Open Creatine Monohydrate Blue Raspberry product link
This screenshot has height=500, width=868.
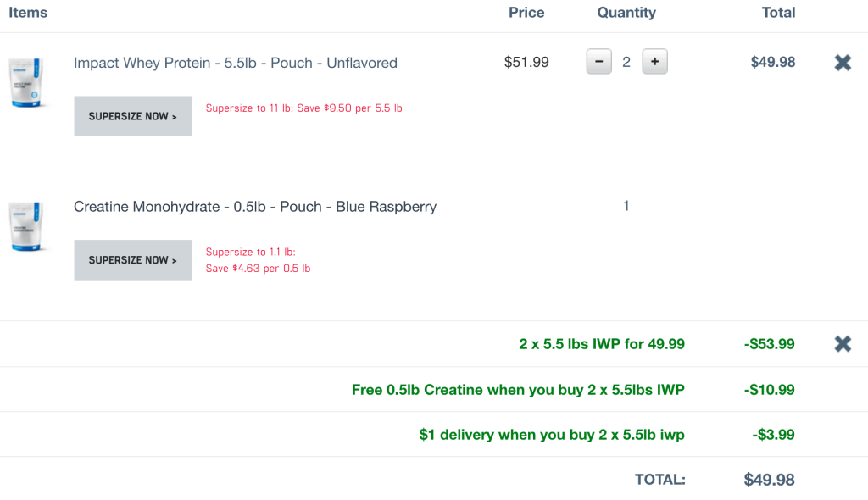pyautogui.click(x=254, y=207)
